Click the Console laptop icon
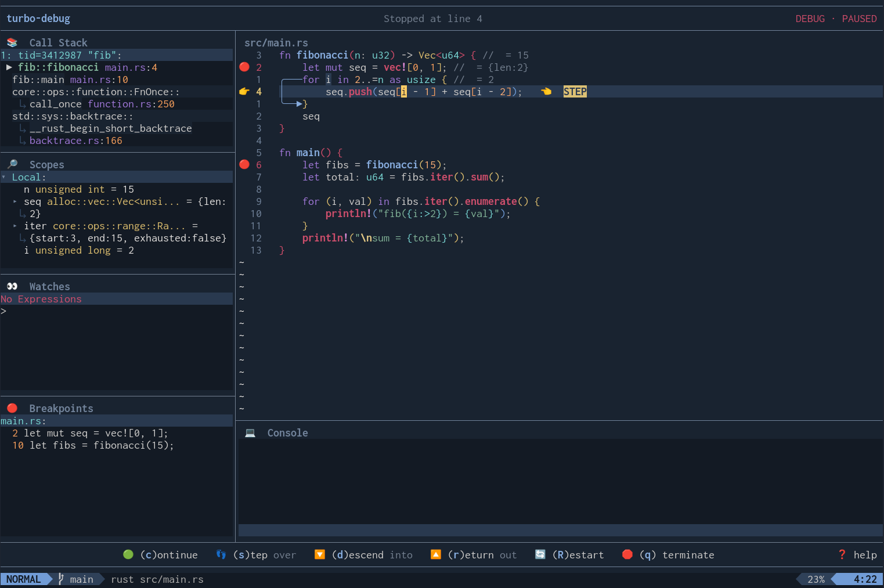The image size is (884, 588). click(250, 432)
